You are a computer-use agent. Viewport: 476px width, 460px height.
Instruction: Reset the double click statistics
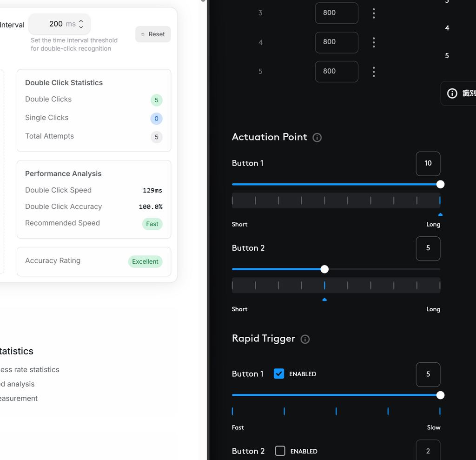pyautogui.click(x=153, y=34)
